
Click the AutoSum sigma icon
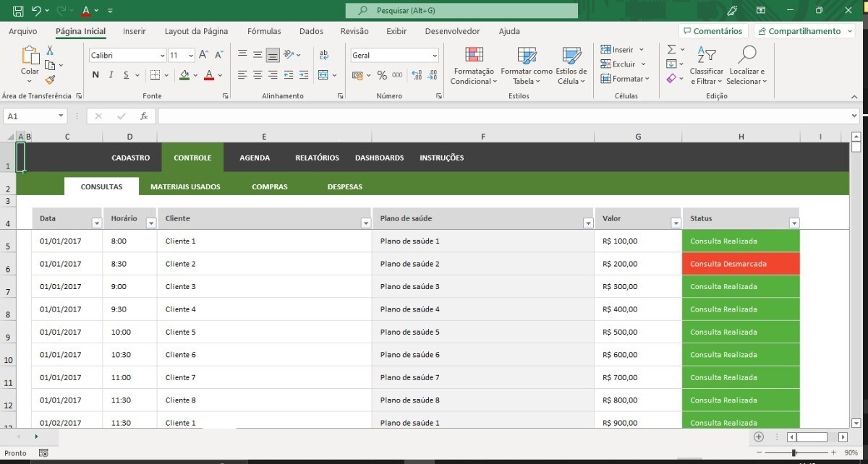(x=671, y=50)
